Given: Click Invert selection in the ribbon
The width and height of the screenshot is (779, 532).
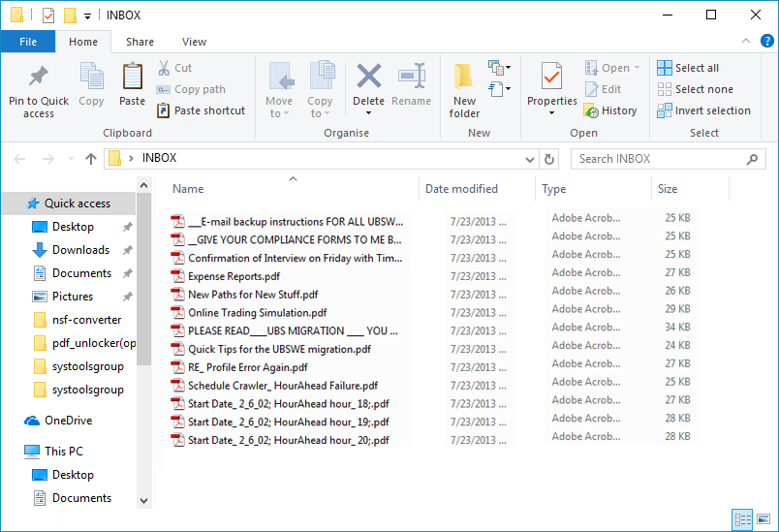Looking at the screenshot, I should (x=703, y=110).
